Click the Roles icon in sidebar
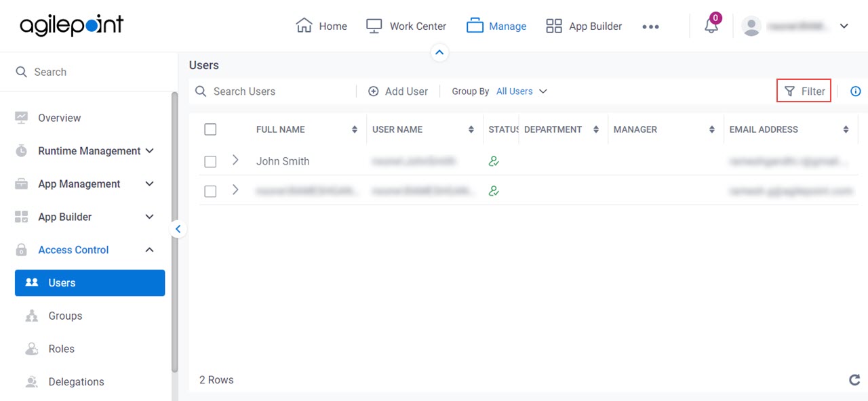This screenshot has height=401, width=868. click(x=32, y=349)
